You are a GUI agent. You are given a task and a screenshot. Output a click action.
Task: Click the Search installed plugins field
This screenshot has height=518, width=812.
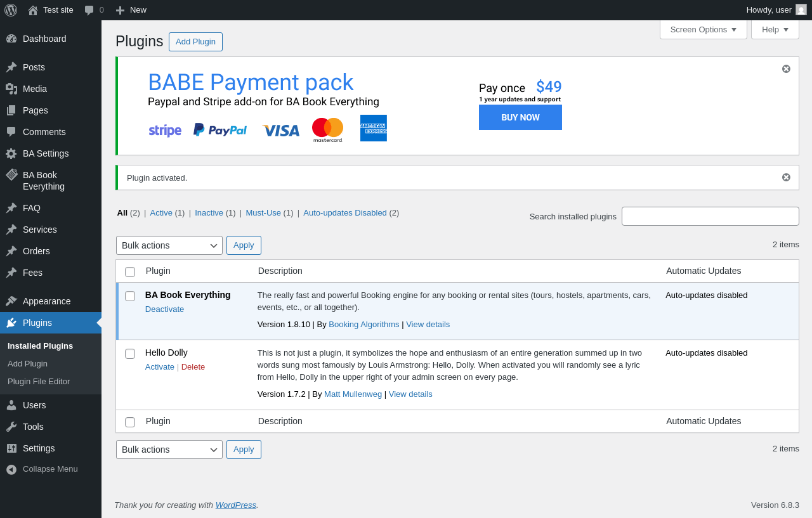pos(710,216)
